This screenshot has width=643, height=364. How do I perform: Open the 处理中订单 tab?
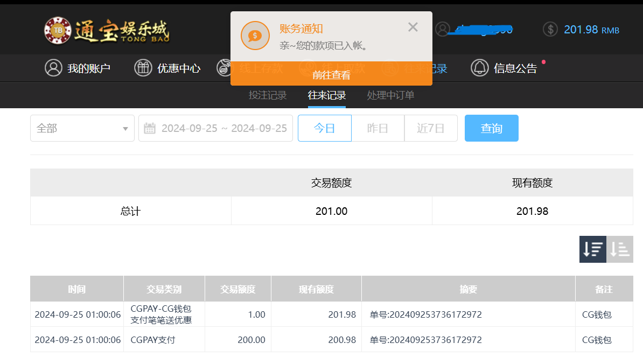[390, 95]
